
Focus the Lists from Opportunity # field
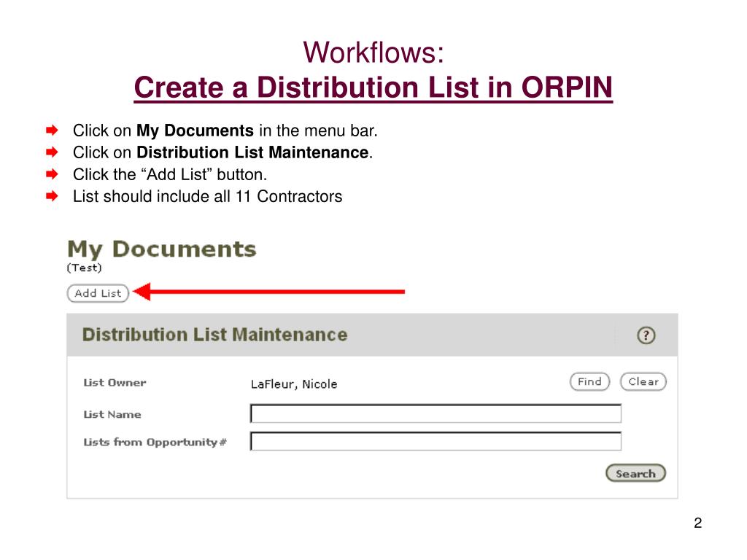pos(436,441)
